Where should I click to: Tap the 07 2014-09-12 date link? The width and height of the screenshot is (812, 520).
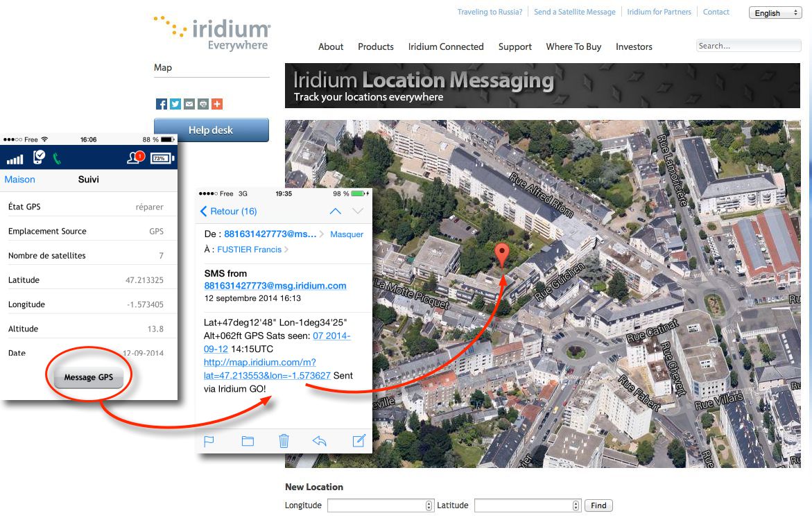tap(277, 343)
